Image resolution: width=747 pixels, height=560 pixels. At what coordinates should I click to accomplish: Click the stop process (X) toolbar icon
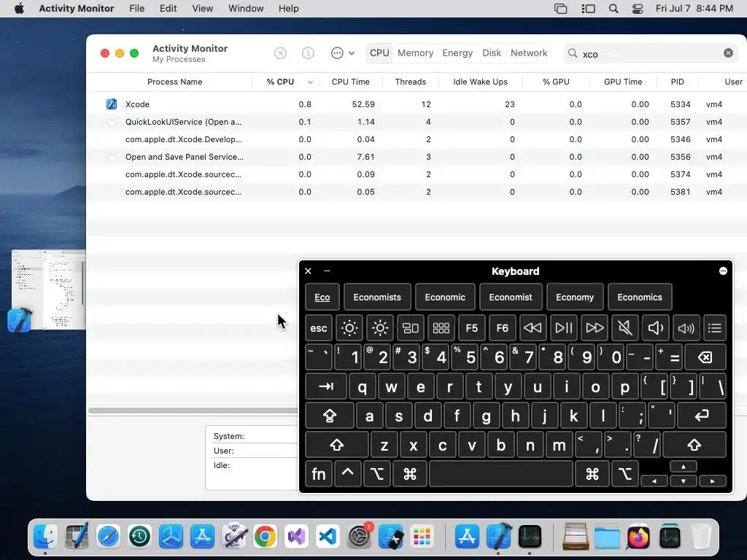[x=280, y=52]
